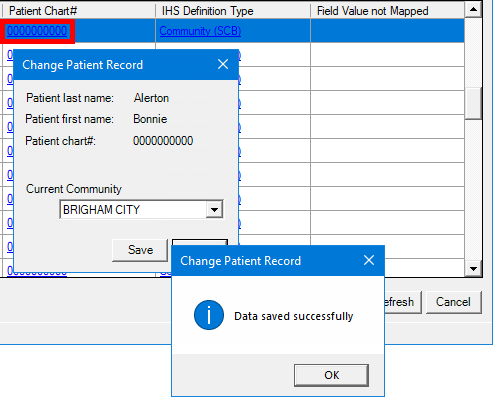Click OK in the success message dialog
Screen dimensions: 493x397
pyautogui.click(x=331, y=375)
